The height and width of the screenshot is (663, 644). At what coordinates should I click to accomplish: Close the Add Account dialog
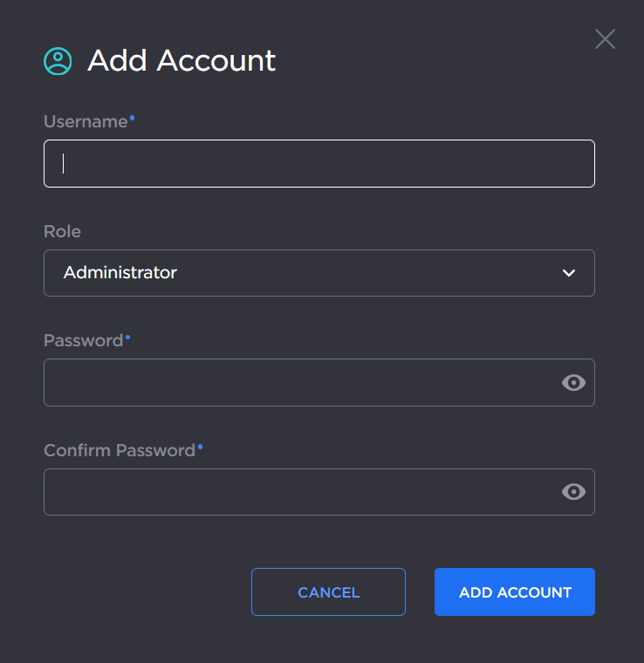(605, 38)
